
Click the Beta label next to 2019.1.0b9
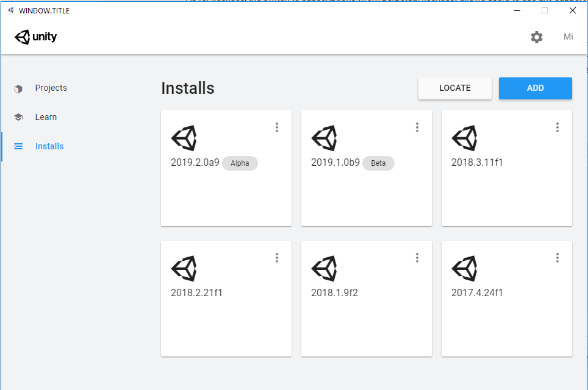(378, 163)
